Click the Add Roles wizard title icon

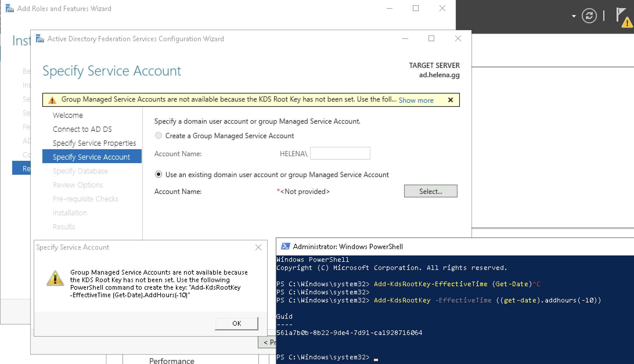tap(10, 9)
